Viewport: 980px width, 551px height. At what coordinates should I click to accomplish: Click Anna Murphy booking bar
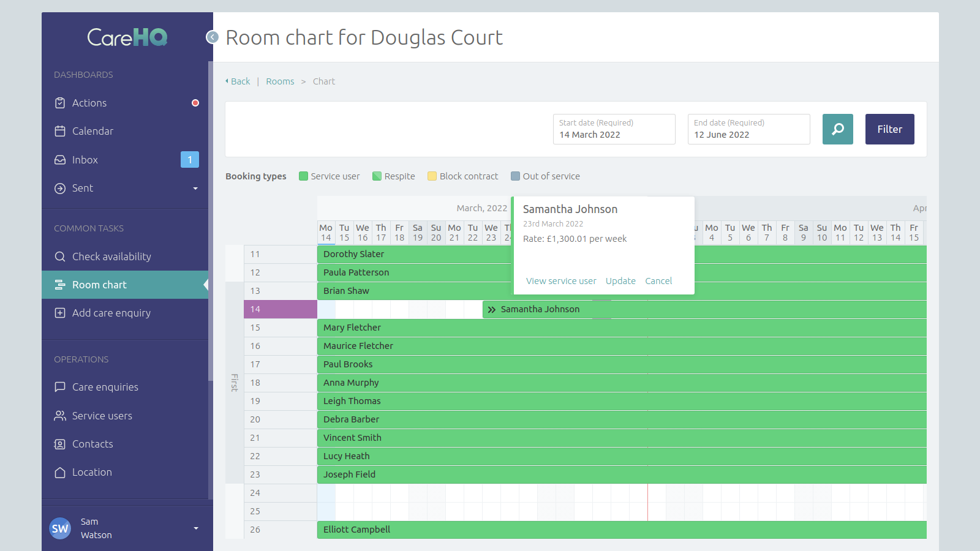click(622, 383)
